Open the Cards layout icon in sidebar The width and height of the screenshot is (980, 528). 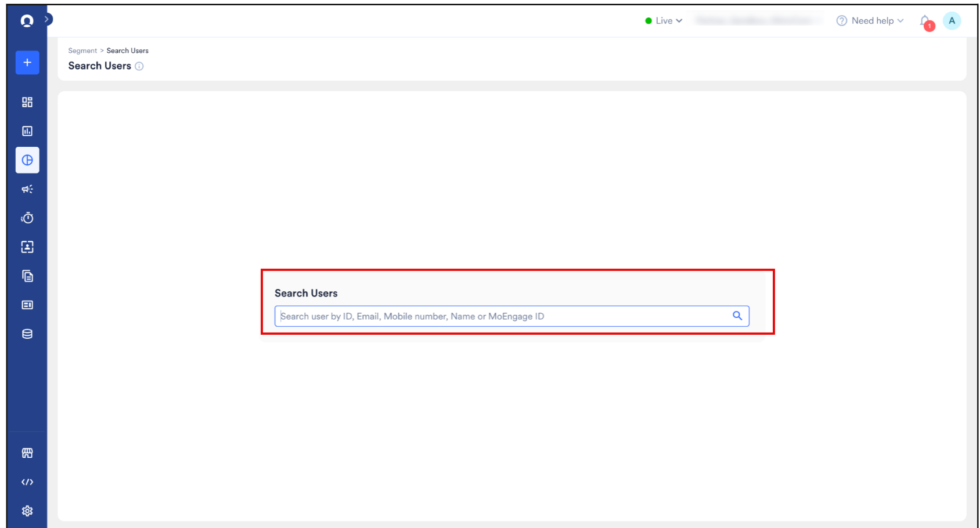(27, 305)
